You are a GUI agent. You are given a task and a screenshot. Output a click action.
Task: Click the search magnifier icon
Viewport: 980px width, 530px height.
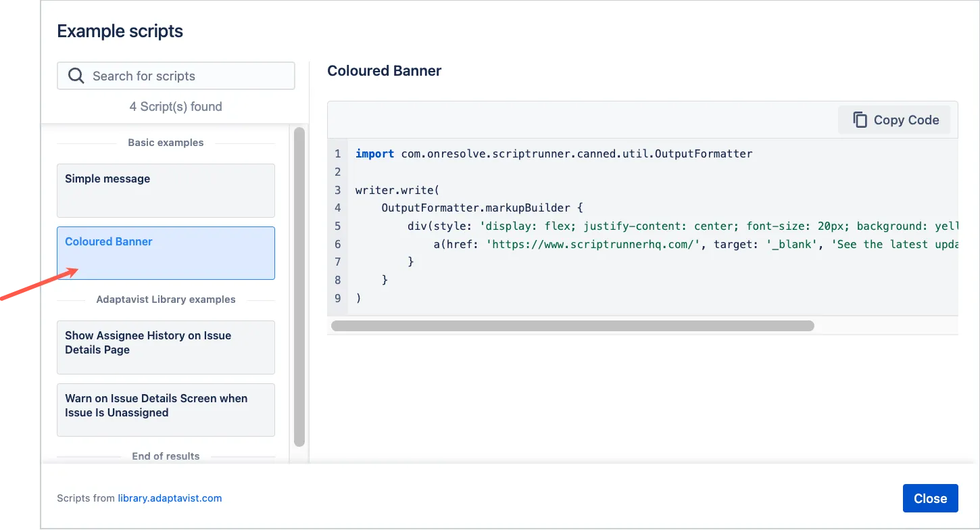[76, 76]
